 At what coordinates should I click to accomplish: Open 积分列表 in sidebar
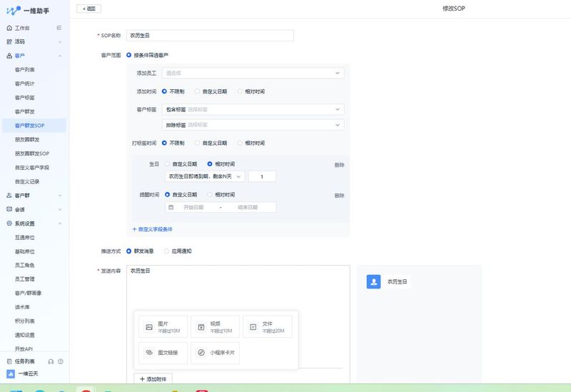[x=25, y=321]
